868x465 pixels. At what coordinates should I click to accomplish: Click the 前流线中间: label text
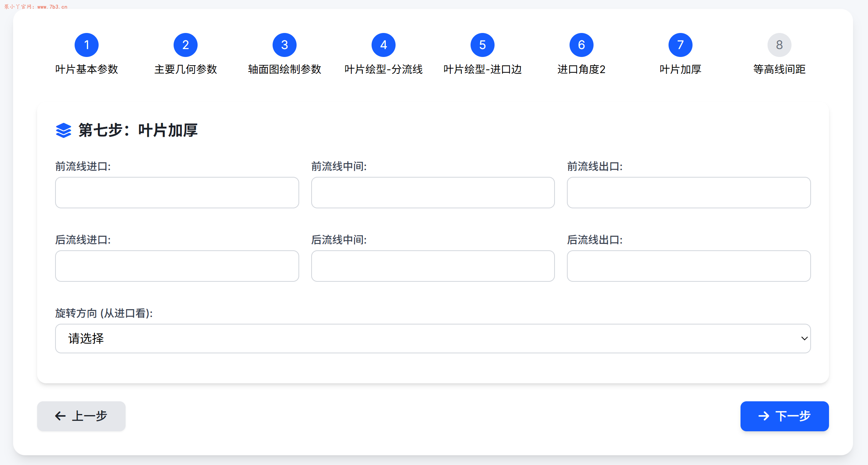point(339,166)
